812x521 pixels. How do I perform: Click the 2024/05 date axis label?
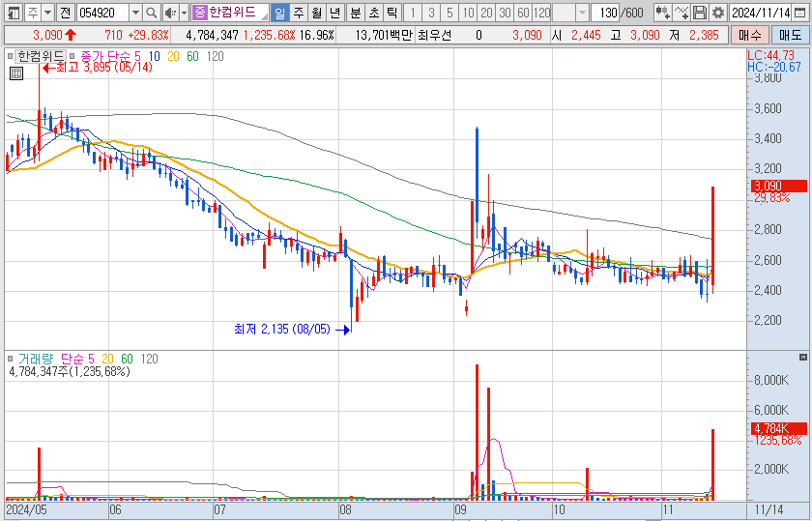tap(27, 509)
